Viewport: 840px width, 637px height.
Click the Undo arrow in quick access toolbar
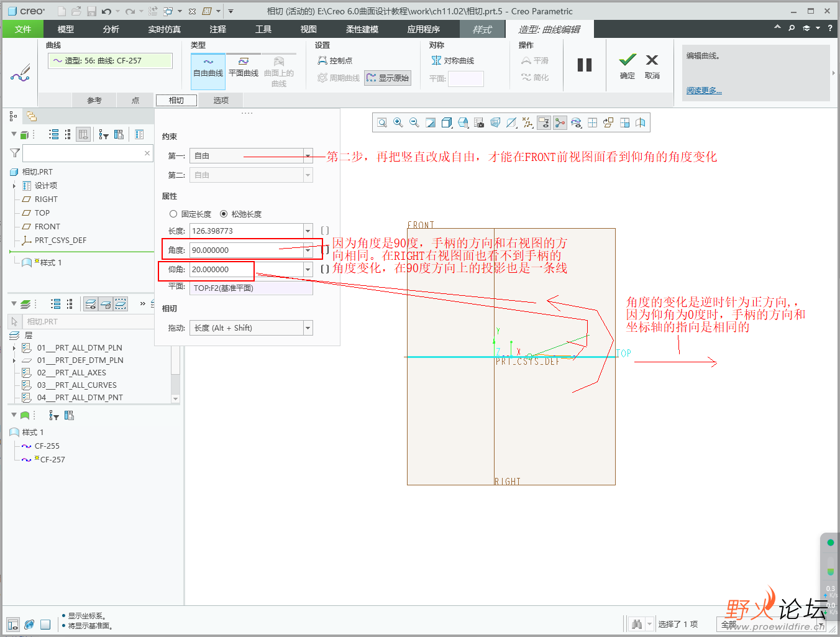pos(107,11)
